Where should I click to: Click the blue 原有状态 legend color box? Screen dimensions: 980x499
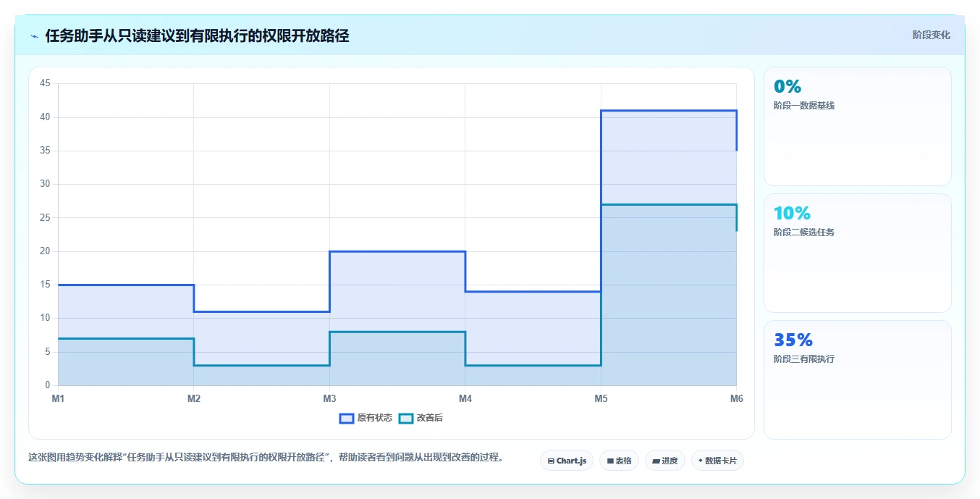[x=347, y=418]
